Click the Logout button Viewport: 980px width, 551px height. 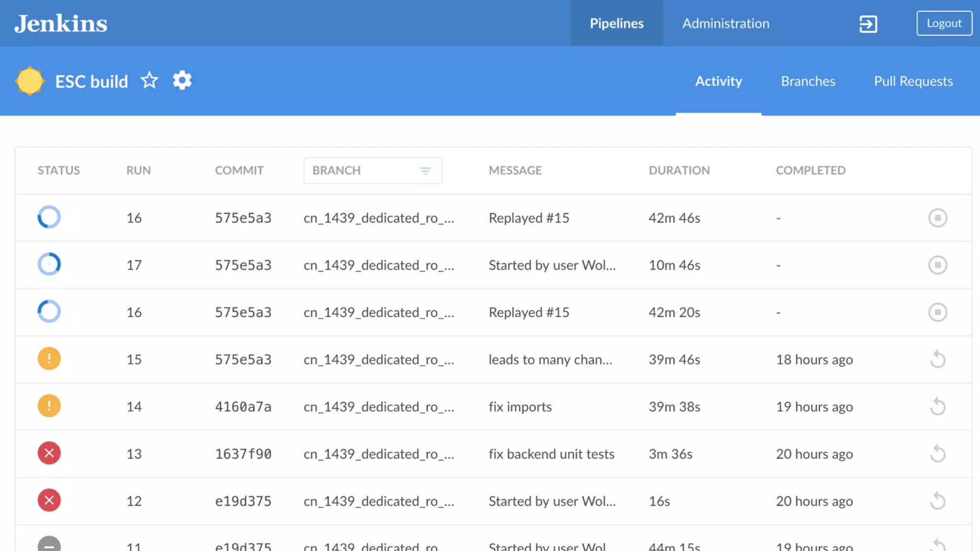pyautogui.click(x=944, y=23)
